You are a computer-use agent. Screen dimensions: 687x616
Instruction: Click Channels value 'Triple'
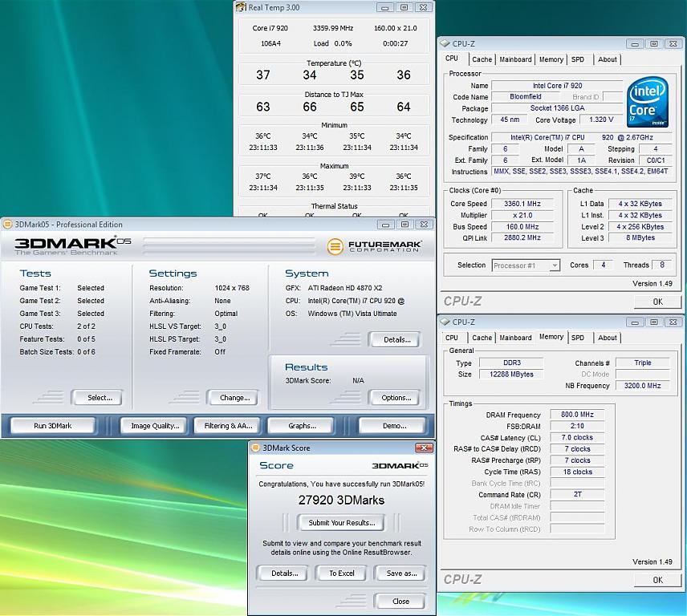tap(642, 363)
